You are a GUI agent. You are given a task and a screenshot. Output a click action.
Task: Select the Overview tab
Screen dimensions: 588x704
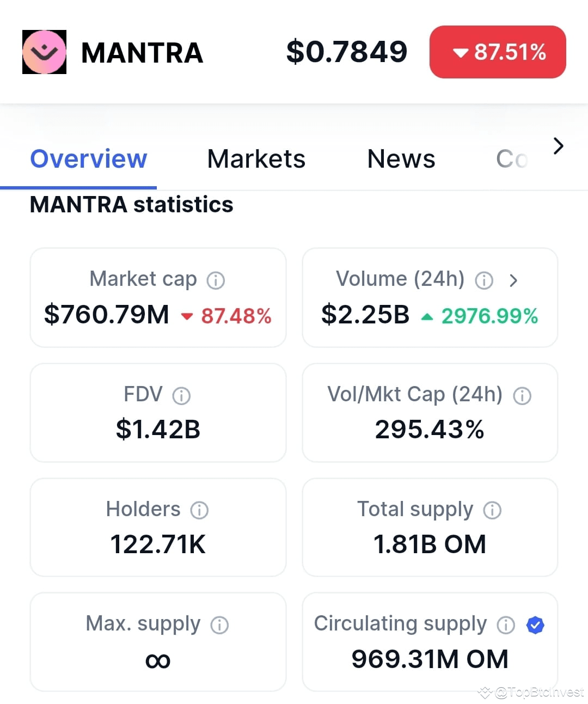88,158
